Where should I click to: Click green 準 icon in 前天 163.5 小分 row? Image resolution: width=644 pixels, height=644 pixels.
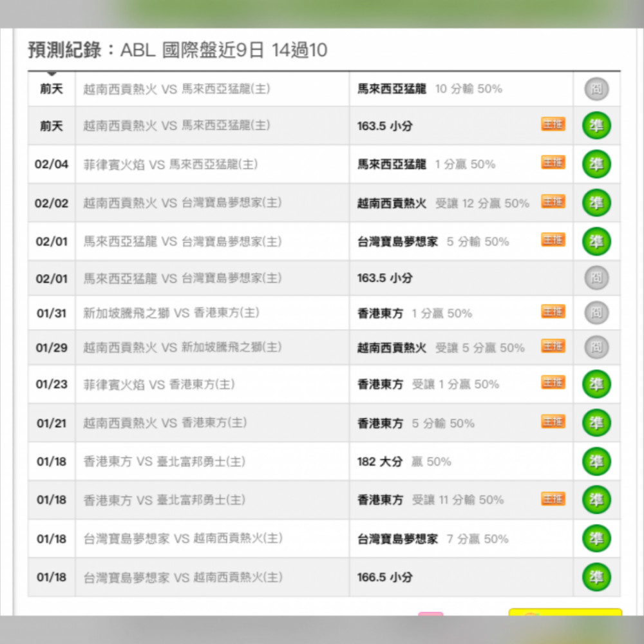596,126
